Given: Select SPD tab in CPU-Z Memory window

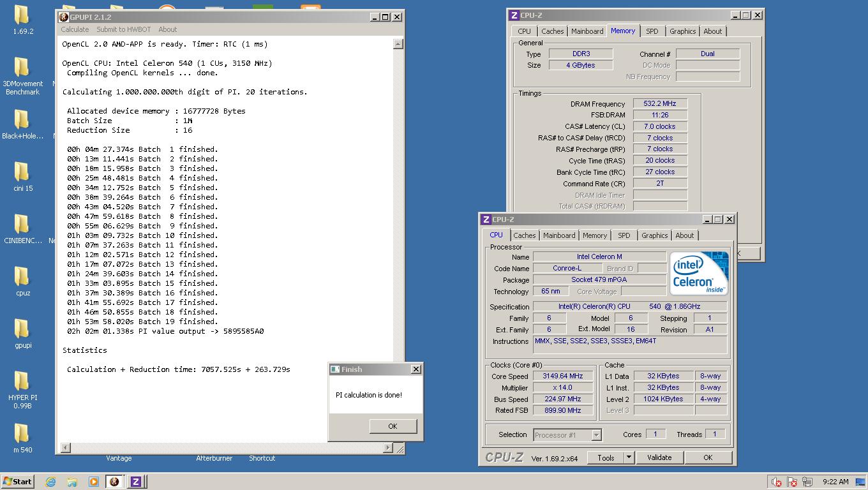Looking at the screenshot, I should [652, 31].
